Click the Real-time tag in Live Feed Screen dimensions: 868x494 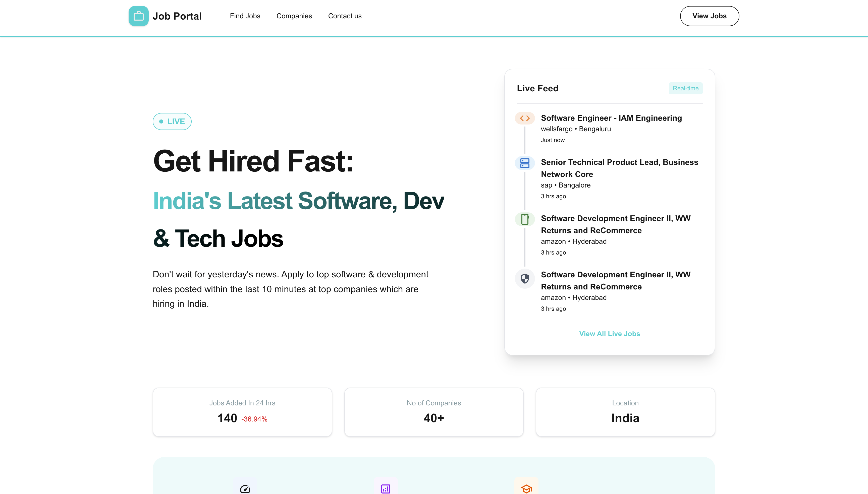pos(685,88)
